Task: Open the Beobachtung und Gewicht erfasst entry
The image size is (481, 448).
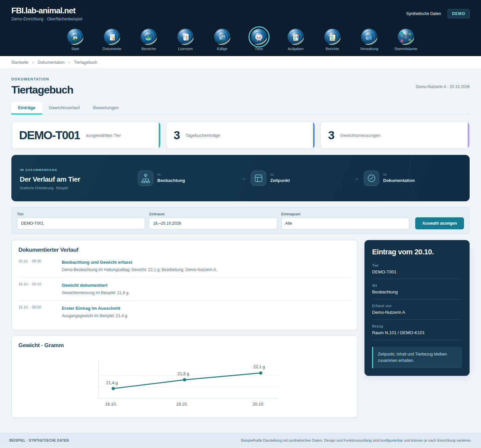Action: [x=97, y=262]
